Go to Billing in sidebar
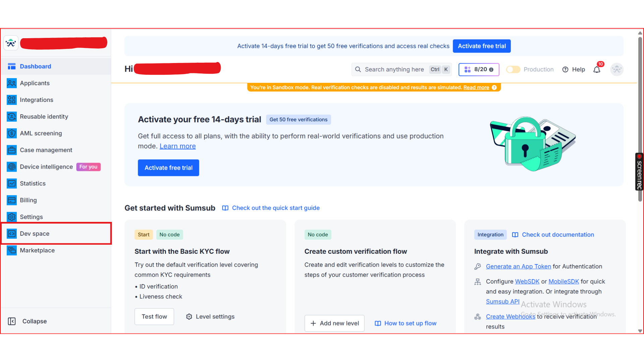 (x=28, y=200)
